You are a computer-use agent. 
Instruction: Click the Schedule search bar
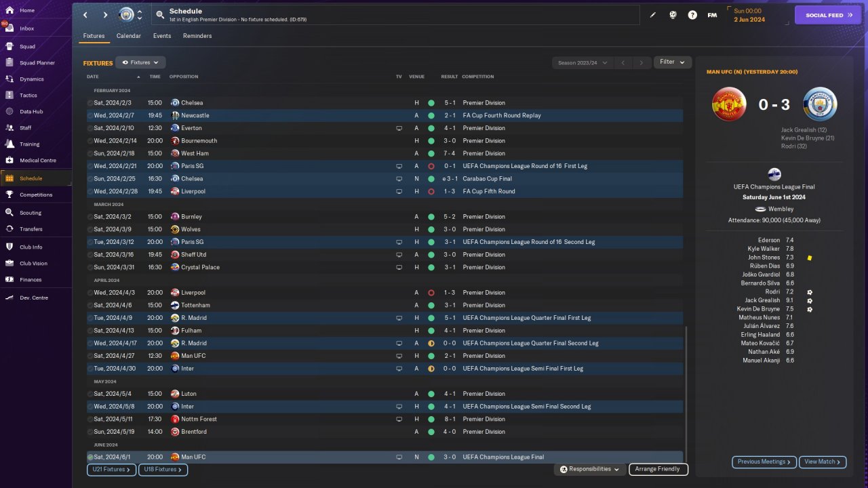tap(397, 15)
